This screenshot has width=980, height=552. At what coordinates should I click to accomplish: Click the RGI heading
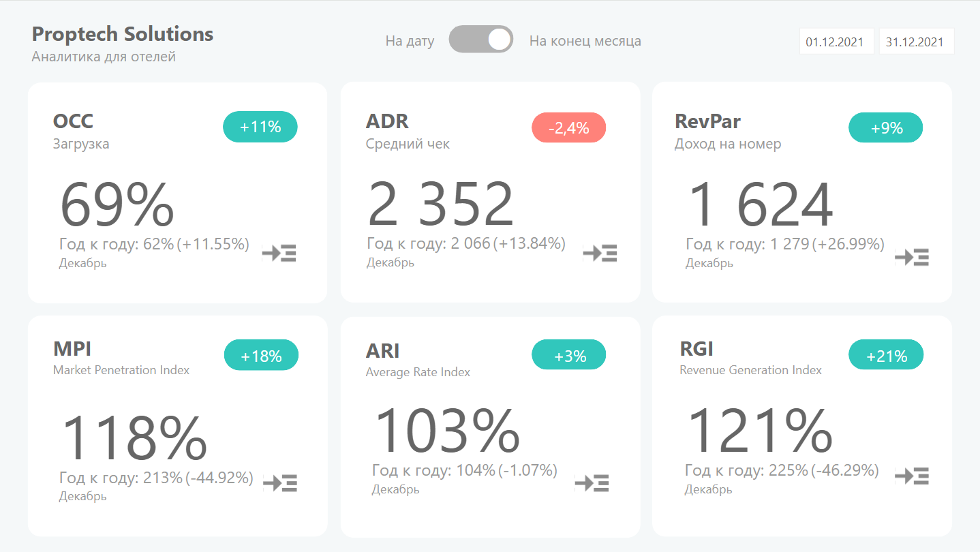(x=696, y=349)
